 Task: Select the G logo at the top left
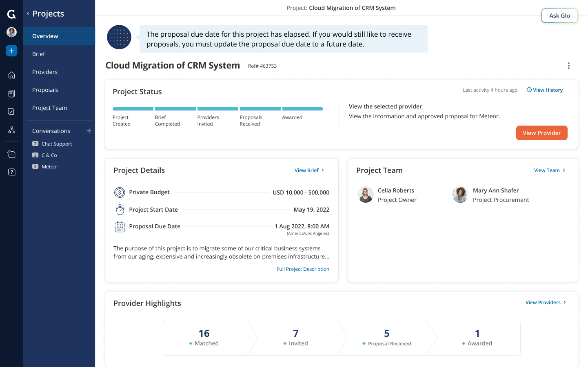coord(11,14)
